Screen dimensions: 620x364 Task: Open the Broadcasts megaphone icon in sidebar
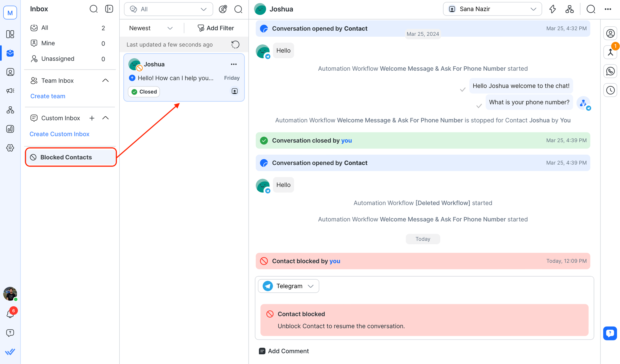[10, 91]
